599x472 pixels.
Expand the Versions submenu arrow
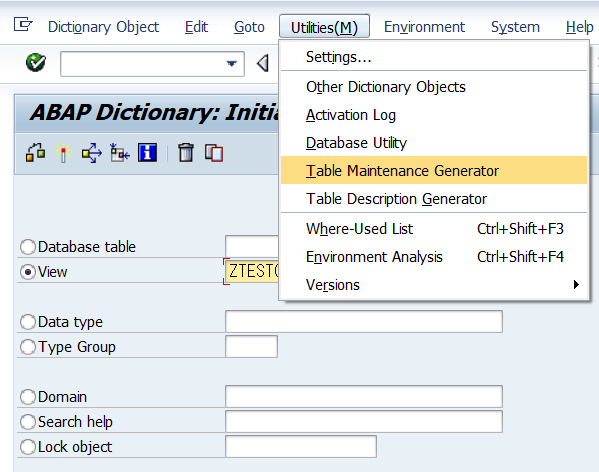coord(576,284)
